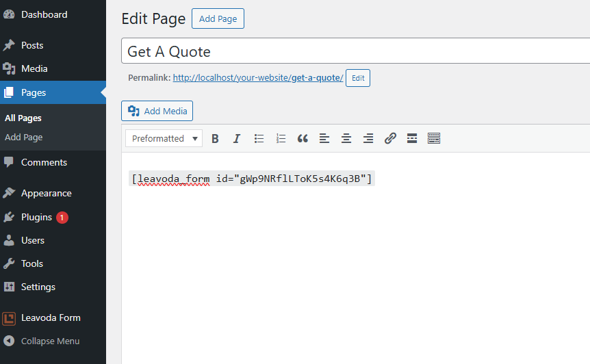Viewport: 590px width, 364px height.
Task: Open the Pages menu
Action: click(x=53, y=92)
